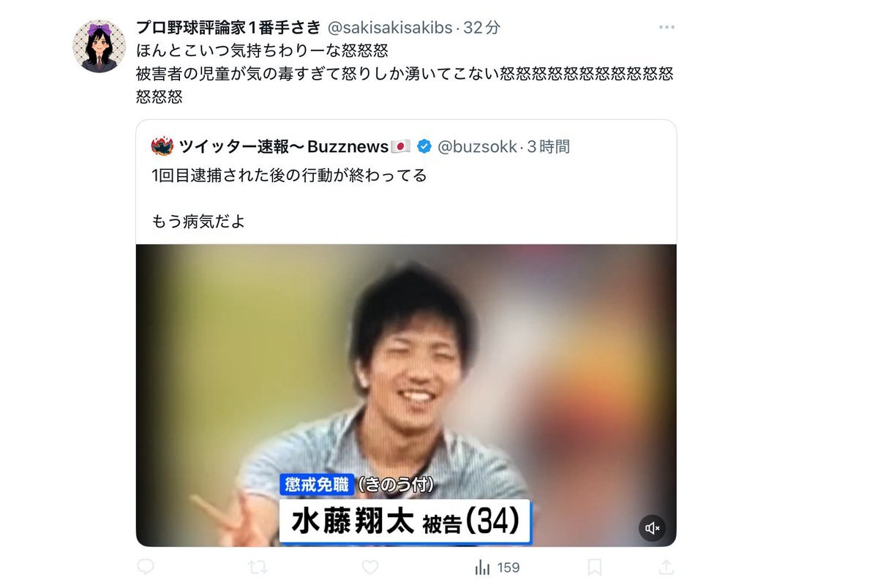The image size is (878, 588).
Task: Open profile name プロ野球評論家1番手さき
Action: click(x=228, y=28)
